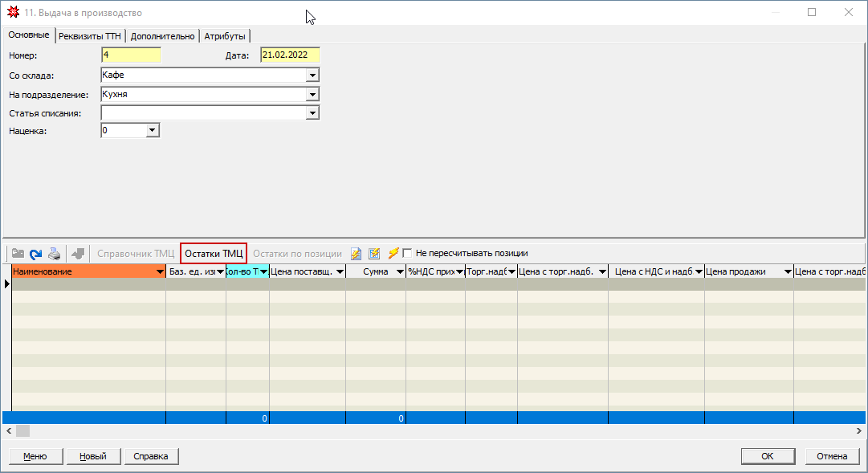Click the first notepad icon after Остатки по позиции
Image resolution: width=868 pixels, height=473 pixels.
[356, 253]
